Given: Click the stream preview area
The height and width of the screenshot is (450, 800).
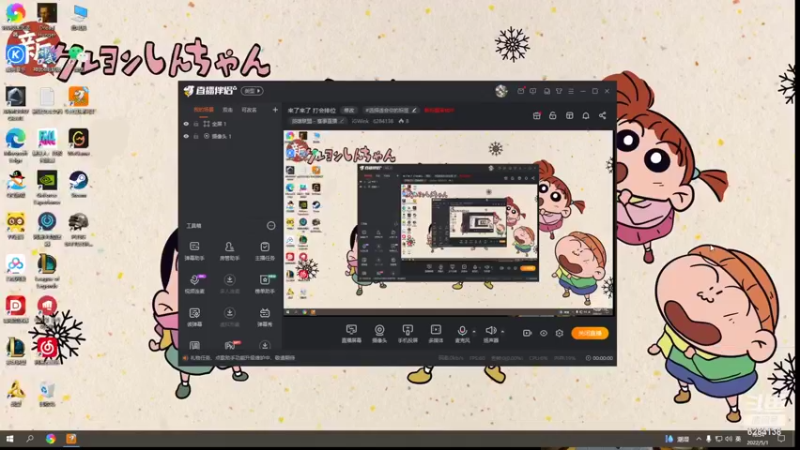Looking at the screenshot, I should [x=448, y=222].
